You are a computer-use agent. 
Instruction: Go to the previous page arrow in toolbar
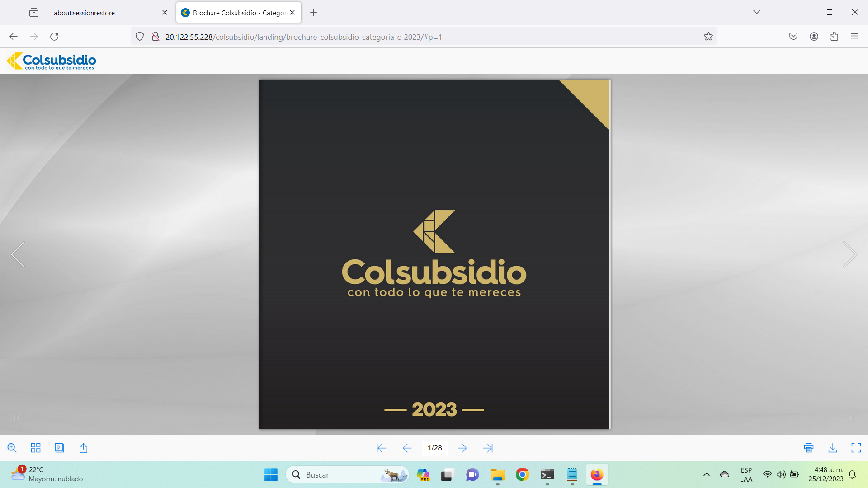coord(407,448)
